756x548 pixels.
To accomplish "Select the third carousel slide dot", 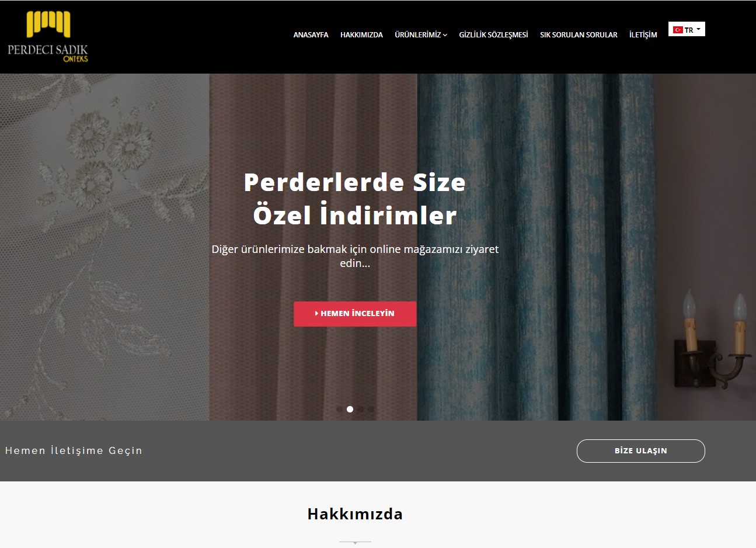I will pyautogui.click(x=360, y=409).
